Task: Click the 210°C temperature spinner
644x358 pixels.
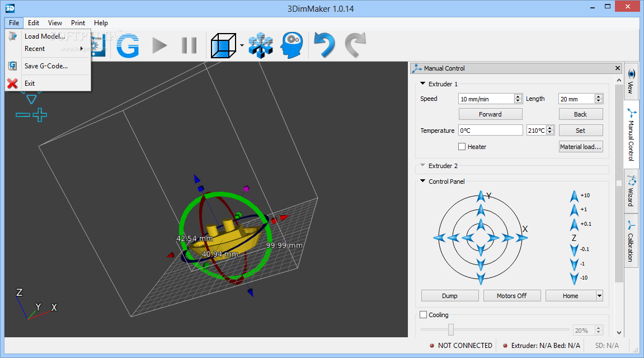Action: (551, 131)
